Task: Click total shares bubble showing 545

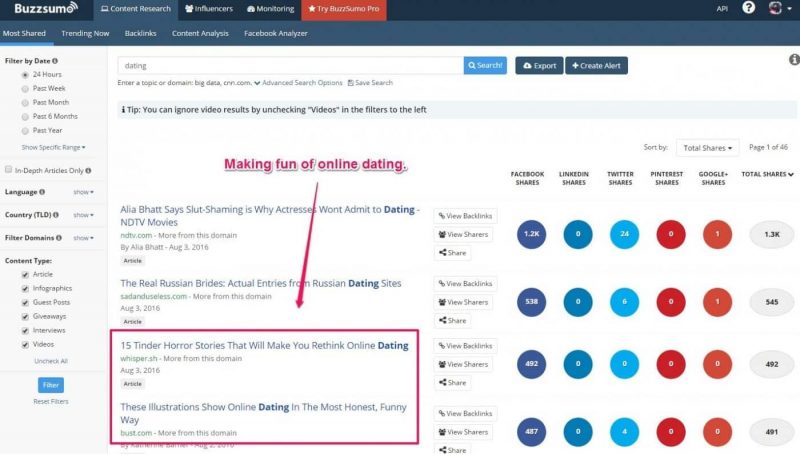Action: (771, 301)
